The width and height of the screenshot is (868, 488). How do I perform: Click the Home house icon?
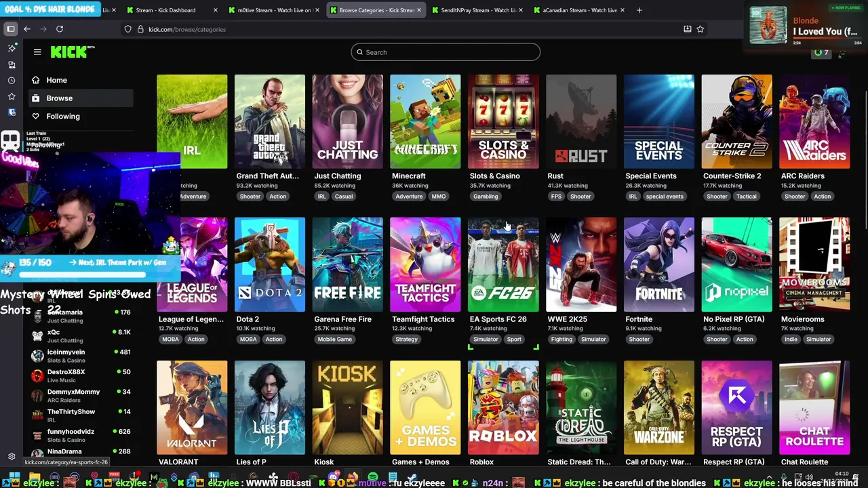(36, 80)
